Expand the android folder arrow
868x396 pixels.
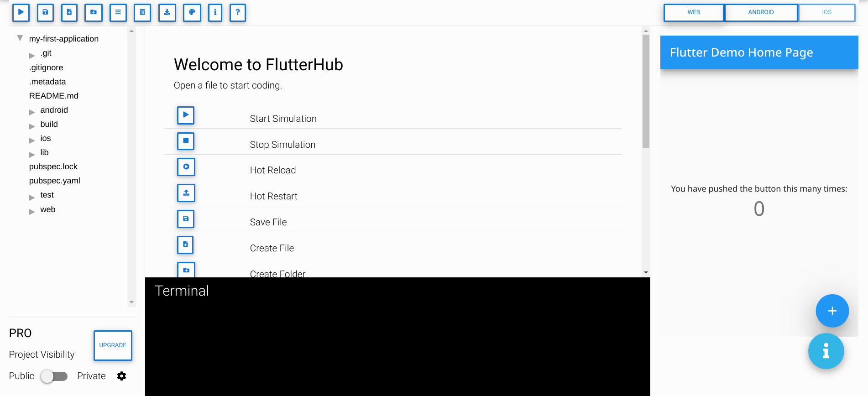click(32, 111)
